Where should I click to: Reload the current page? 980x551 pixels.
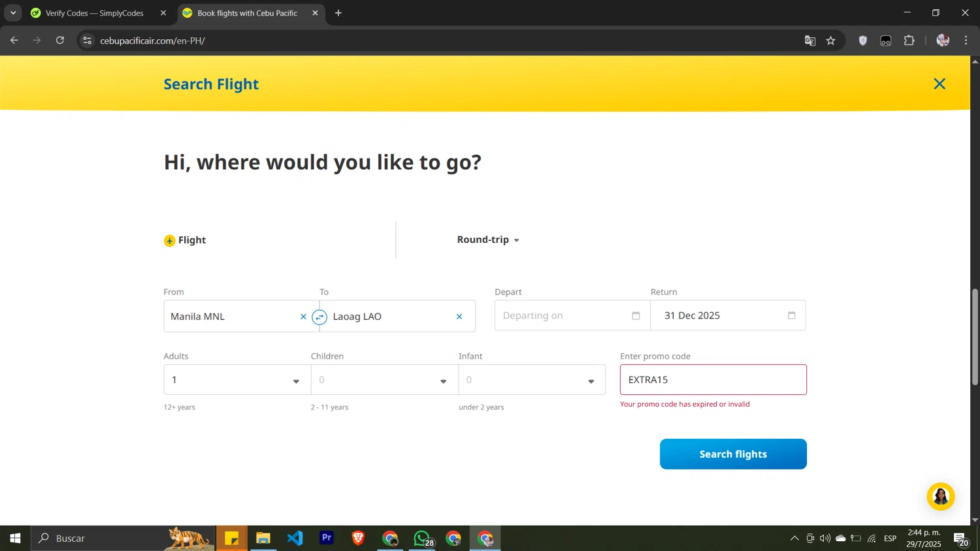click(x=60, y=40)
